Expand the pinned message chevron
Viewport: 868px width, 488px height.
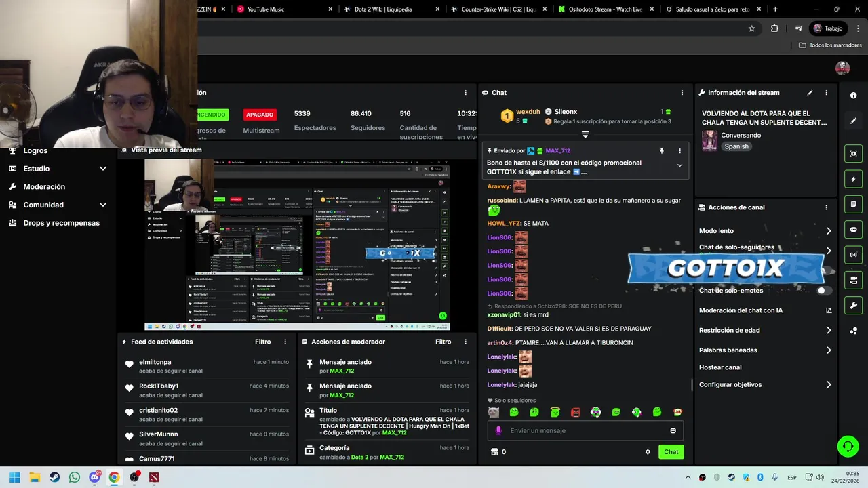pos(679,165)
